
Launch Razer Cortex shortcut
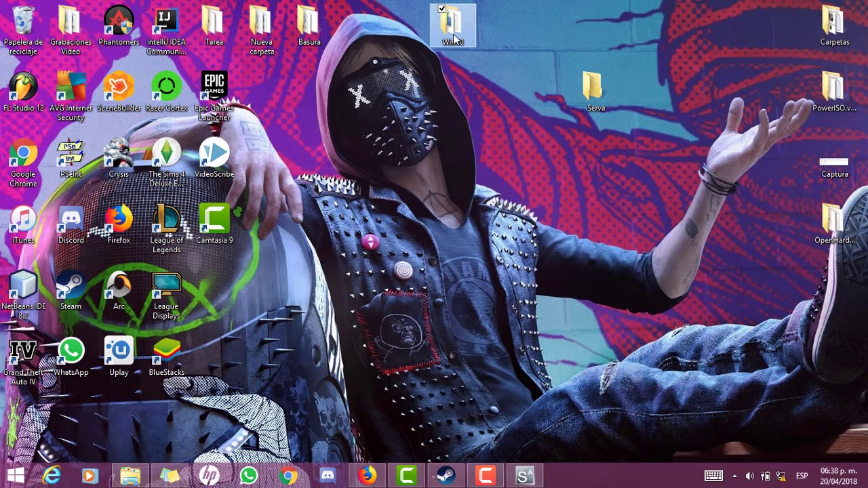click(166, 92)
